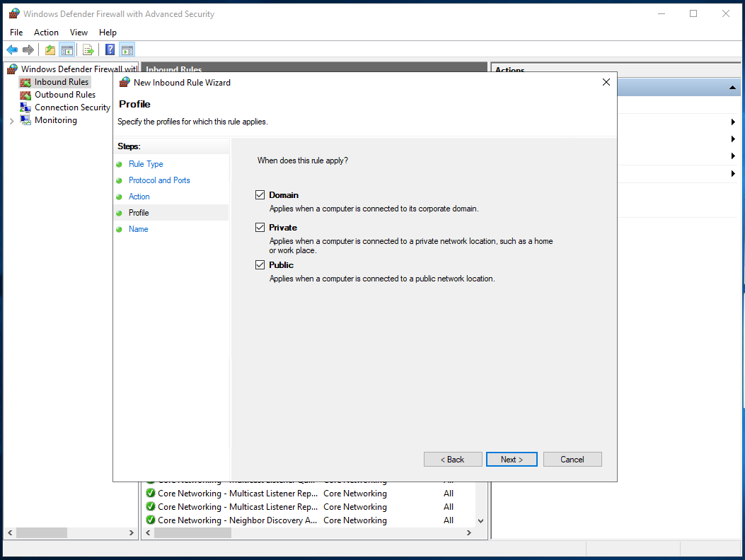Viewport: 745px width, 560px height.
Task: Go to the Action step
Action: pyautogui.click(x=139, y=197)
